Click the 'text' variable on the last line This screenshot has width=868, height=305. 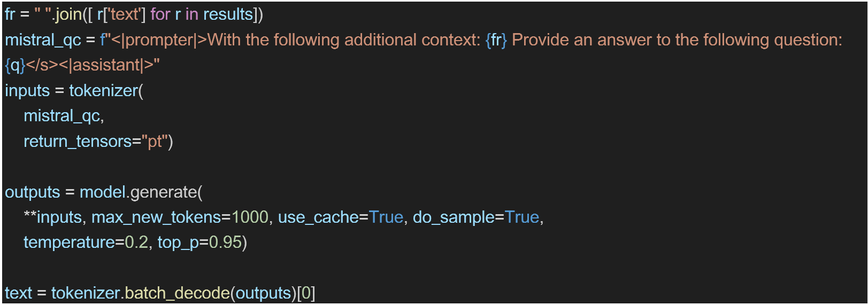[19, 293]
